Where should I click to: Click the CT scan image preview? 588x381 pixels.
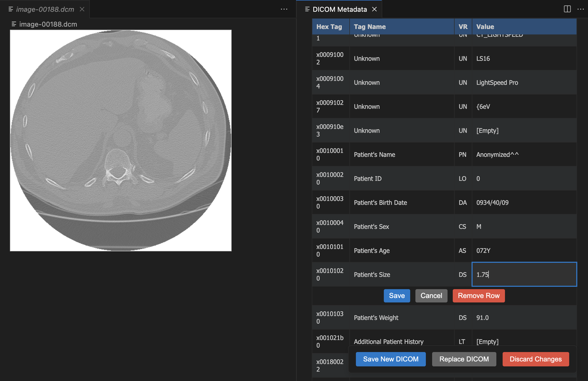(121, 140)
